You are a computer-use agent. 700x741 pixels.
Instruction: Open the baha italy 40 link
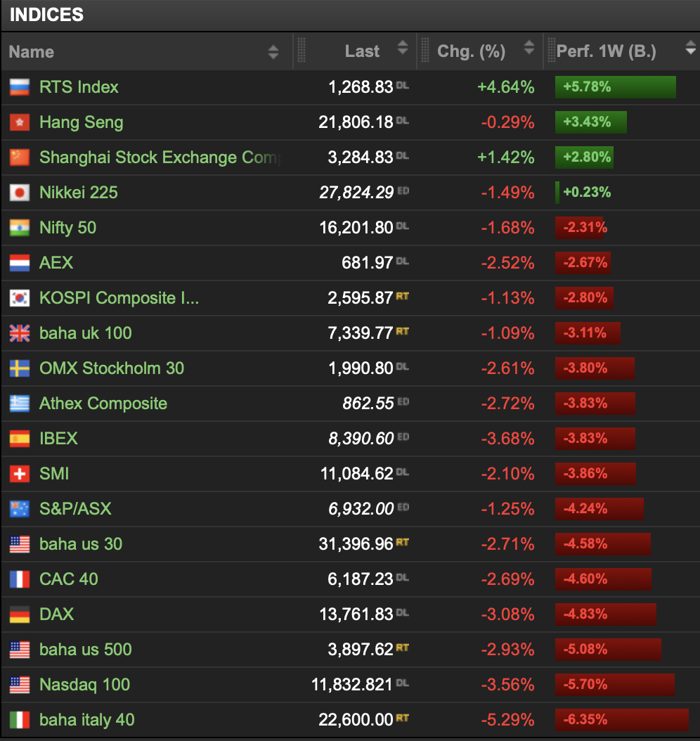[x=87, y=720]
